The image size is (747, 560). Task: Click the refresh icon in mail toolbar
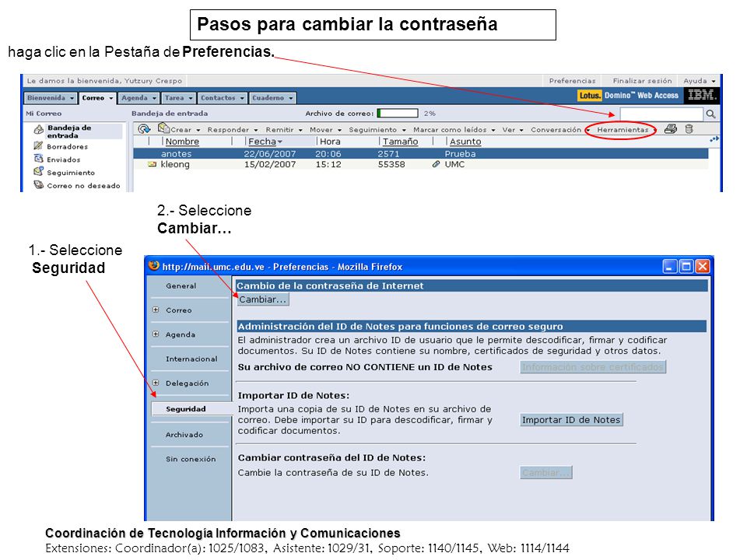tap(144, 128)
